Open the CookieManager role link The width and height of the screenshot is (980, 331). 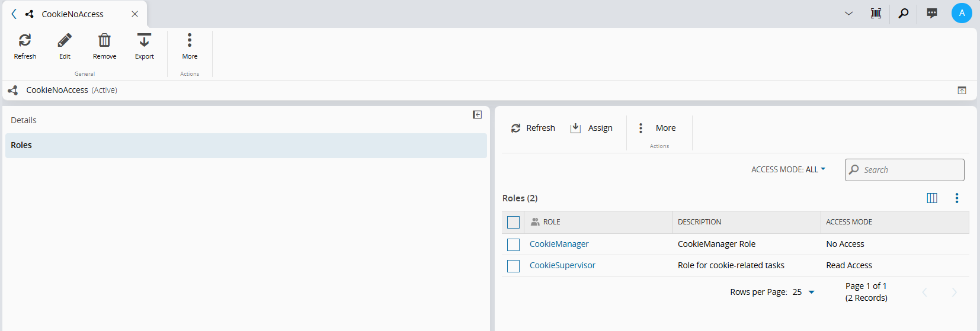[559, 244]
